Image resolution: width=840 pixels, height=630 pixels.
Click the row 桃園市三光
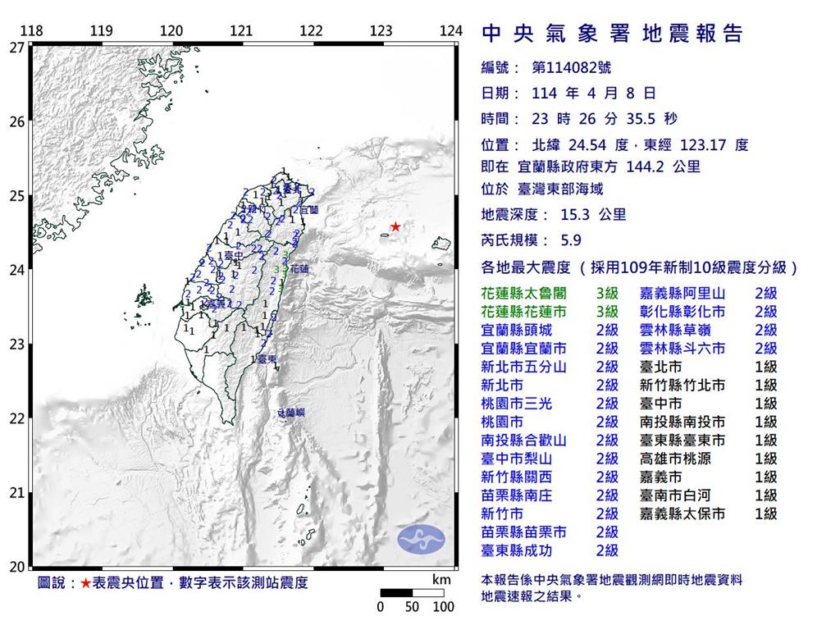[550, 404]
